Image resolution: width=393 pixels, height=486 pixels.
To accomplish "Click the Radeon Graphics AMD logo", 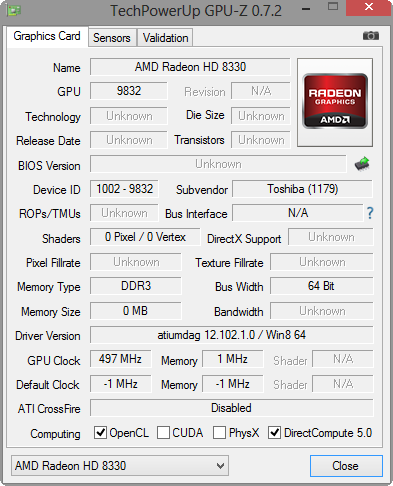I will coord(335,102).
